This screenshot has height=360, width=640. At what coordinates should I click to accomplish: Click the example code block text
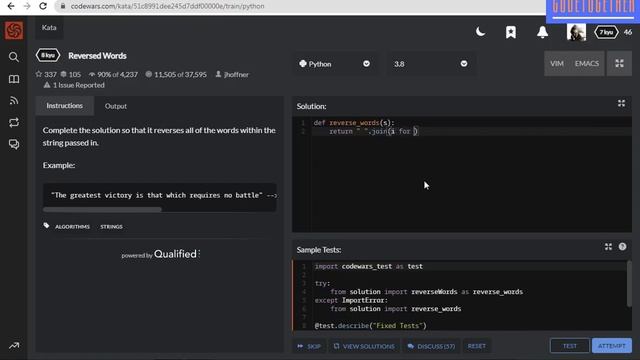160,195
